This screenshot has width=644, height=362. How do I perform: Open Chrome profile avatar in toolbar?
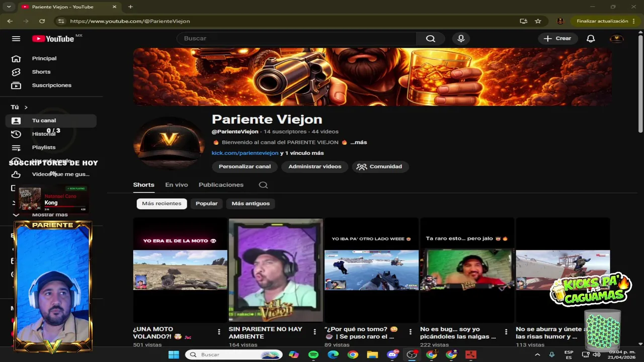click(x=560, y=21)
